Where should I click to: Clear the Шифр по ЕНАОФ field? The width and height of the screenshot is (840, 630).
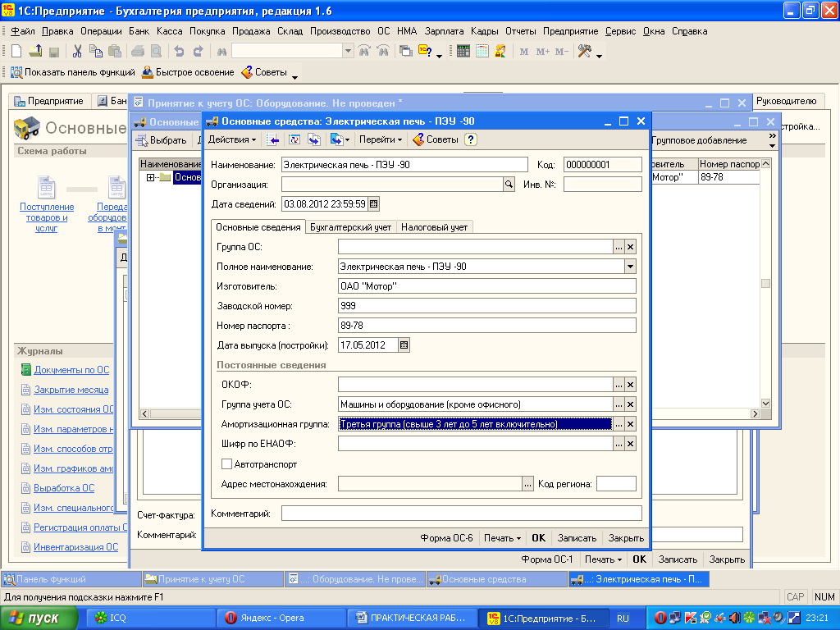[631, 444]
